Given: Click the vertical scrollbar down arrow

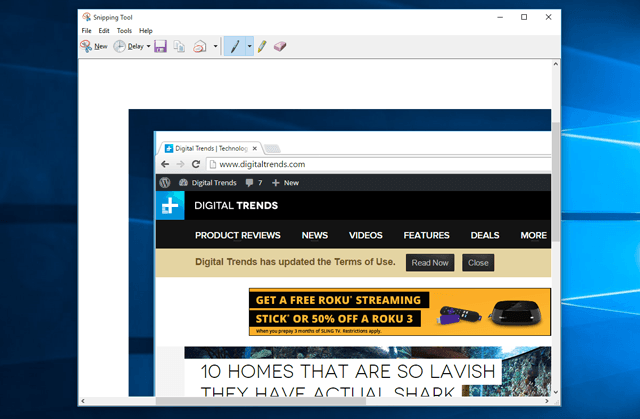Looking at the screenshot, I should (x=556, y=392).
